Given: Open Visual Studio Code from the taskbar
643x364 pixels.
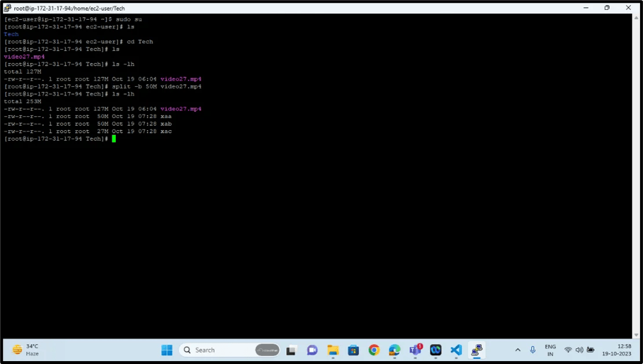Looking at the screenshot, I should (x=456, y=350).
